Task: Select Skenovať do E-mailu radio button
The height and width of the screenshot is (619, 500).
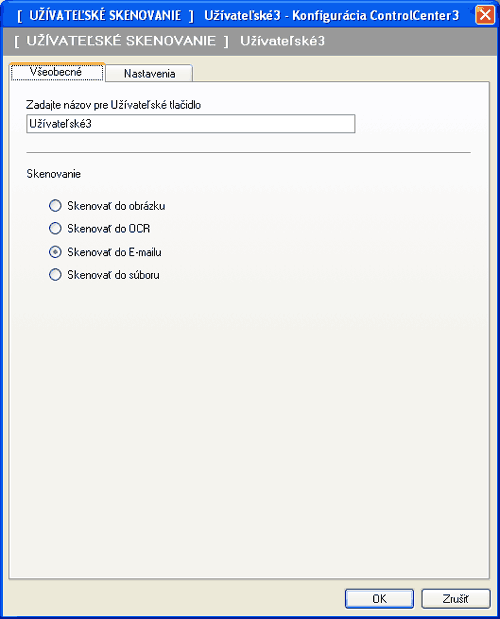Action: (x=55, y=252)
